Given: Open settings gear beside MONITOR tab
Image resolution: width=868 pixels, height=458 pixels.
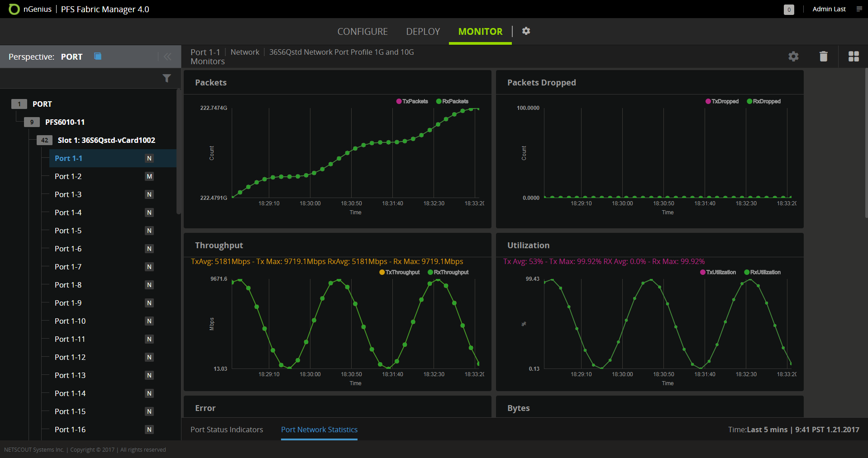Looking at the screenshot, I should [x=526, y=31].
